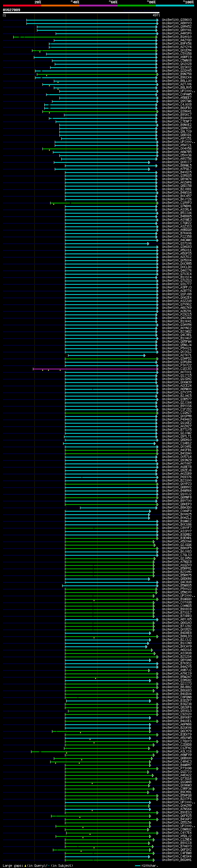Screen dimensions: 197x868
Task: Click the hit label UniRef100_Q93N29
Action: (x=177, y=460)
